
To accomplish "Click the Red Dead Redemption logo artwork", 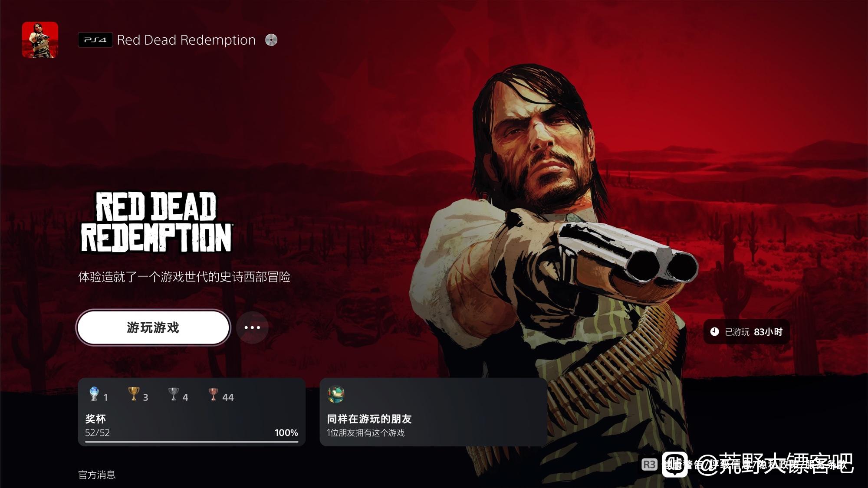I will tap(156, 222).
